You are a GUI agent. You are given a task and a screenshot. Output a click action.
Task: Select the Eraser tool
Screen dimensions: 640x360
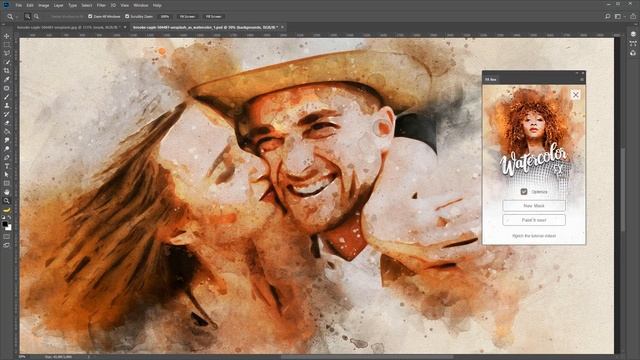tap(7, 122)
